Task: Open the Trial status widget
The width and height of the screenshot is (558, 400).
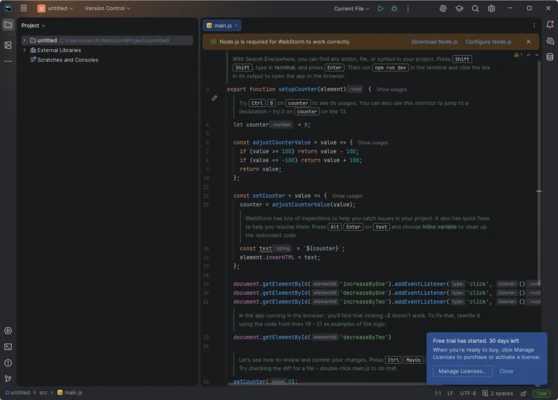Action: (542, 393)
